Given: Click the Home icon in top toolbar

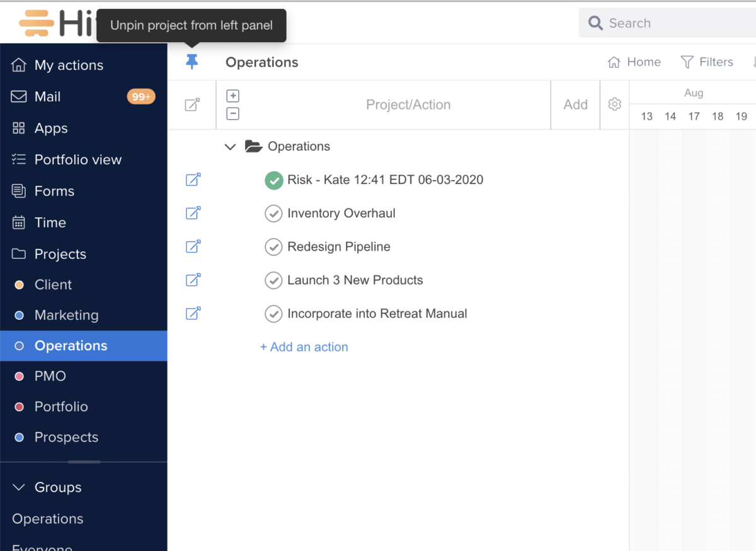Looking at the screenshot, I should click(x=614, y=62).
